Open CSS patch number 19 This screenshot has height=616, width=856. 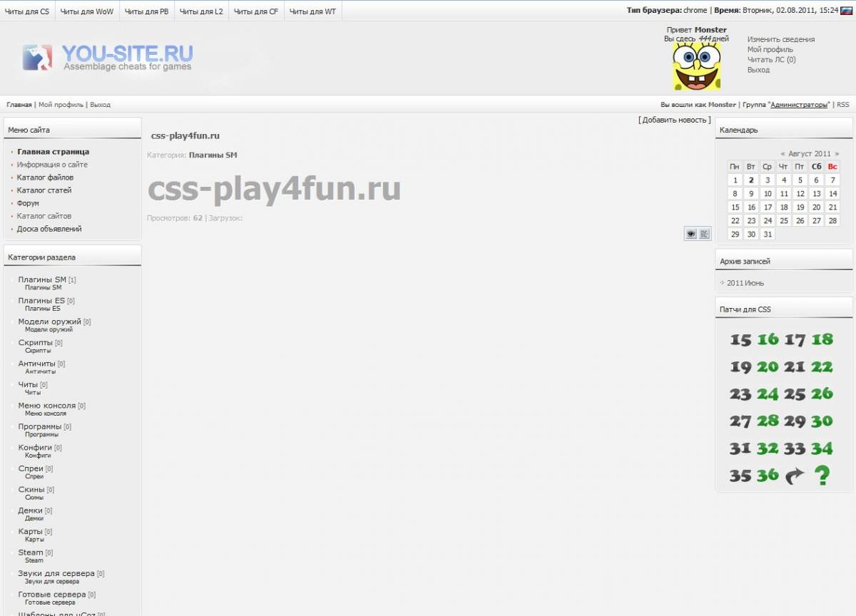pyautogui.click(x=740, y=367)
